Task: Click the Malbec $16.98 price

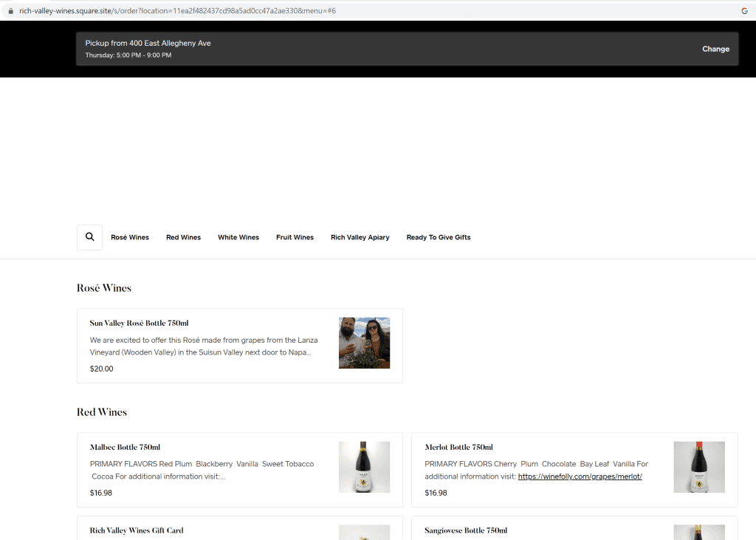Action: click(100, 493)
